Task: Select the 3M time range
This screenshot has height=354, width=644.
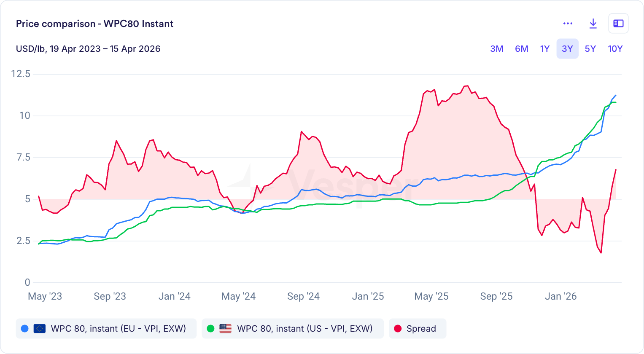Action: (x=496, y=49)
